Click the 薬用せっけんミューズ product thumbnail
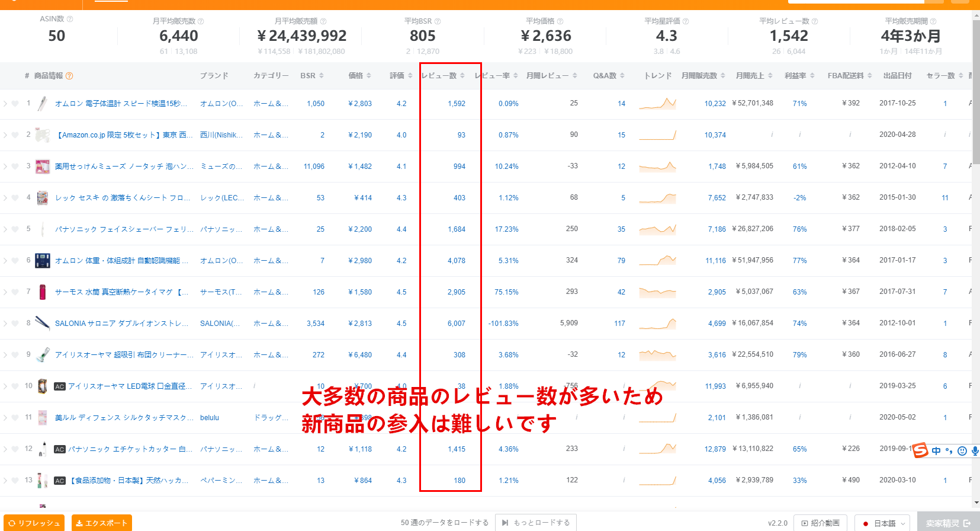The height and width of the screenshot is (531, 980). click(42, 167)
